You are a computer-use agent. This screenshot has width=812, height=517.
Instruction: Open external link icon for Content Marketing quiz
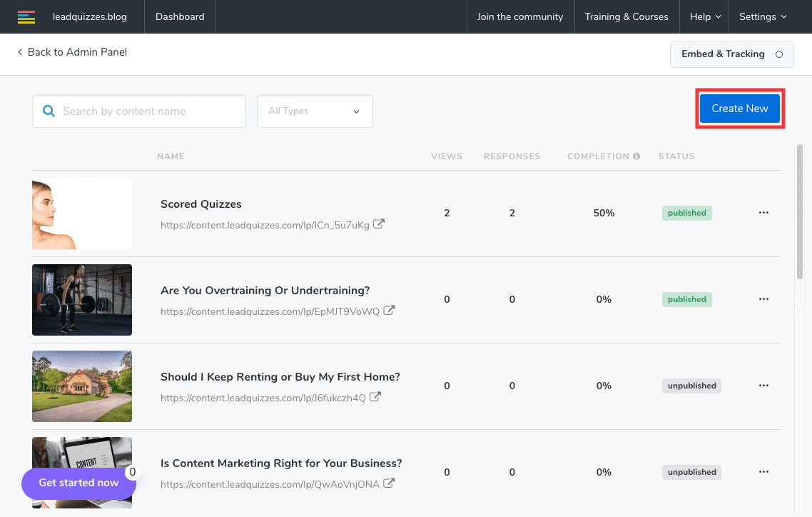click(x=390, y=483)
